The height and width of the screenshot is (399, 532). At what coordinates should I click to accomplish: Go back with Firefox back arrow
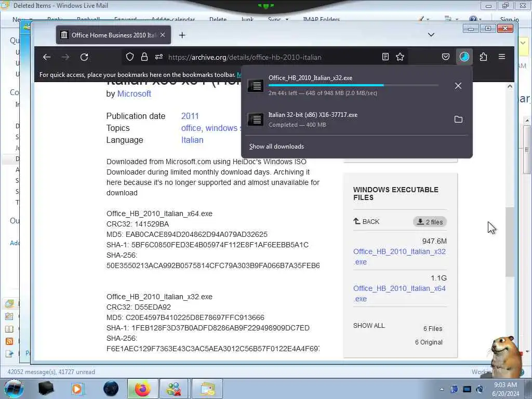pos(47,57)
